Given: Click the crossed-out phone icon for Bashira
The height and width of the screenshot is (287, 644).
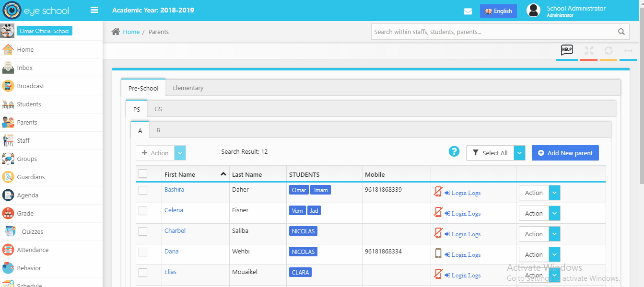Looking at the screenshot, I should pos(438,192).
